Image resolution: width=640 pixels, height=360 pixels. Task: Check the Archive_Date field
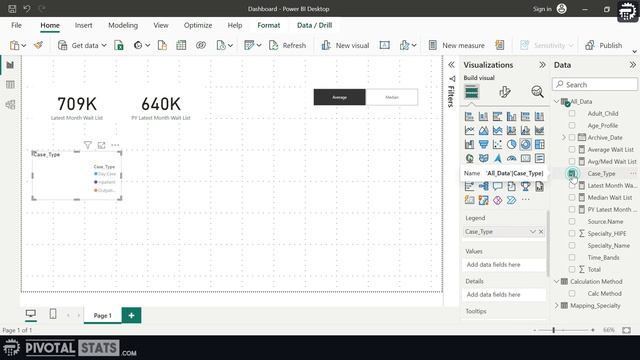(572, 137)
